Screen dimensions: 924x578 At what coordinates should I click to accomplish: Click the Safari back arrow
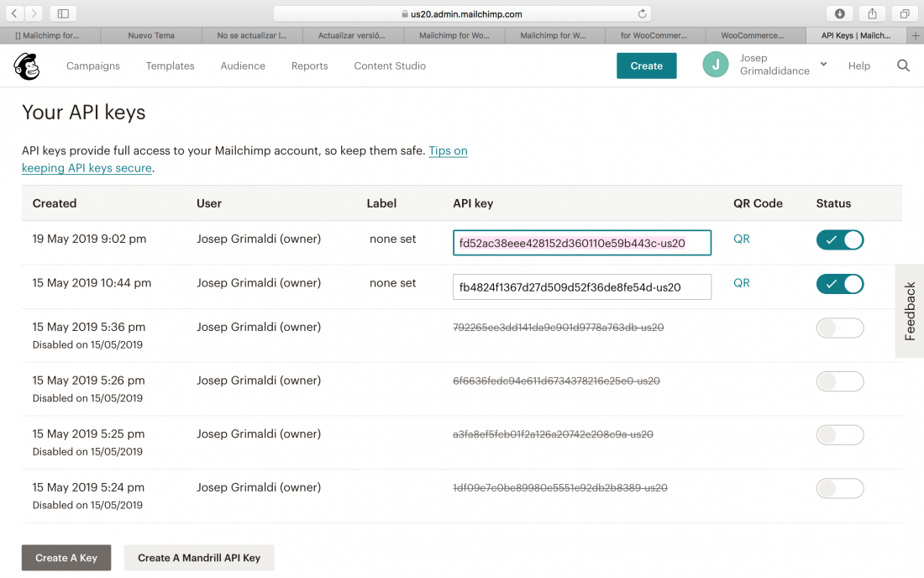tap(15, 13)
